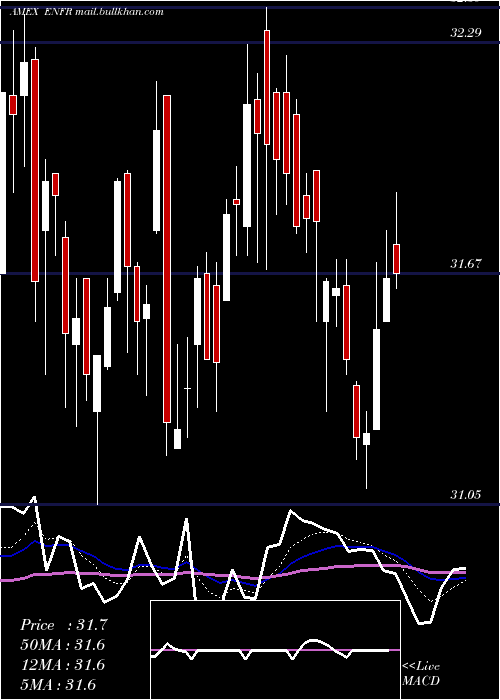Click the 12MA : 31.6 readout
Screen dimensions: 500x700
(63, 665)
